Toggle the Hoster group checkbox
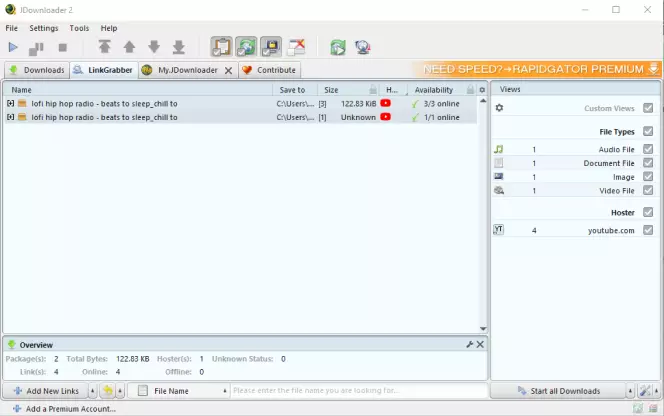This screenshot has width=664, height=416. click(648, 212)
